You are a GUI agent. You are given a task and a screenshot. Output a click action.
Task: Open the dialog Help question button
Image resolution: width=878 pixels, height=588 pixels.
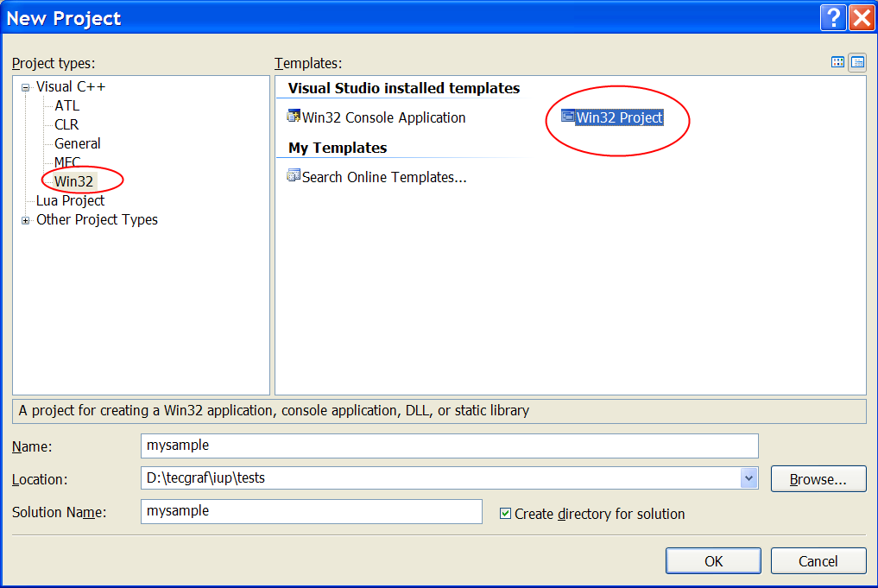[x=833, y=18]
